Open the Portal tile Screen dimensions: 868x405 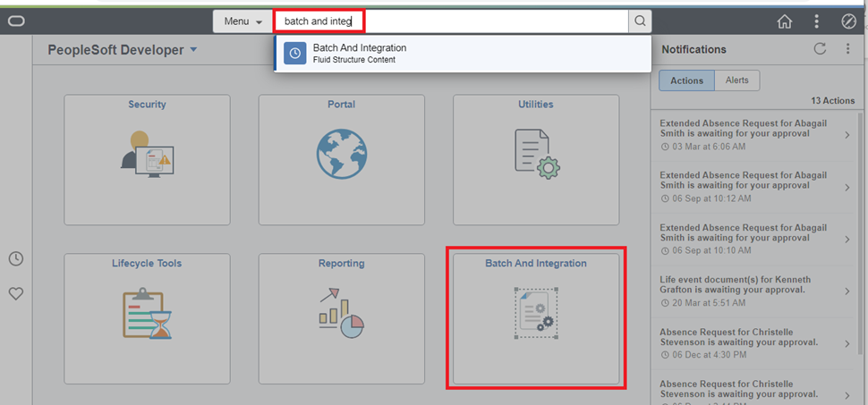point(341,160)
